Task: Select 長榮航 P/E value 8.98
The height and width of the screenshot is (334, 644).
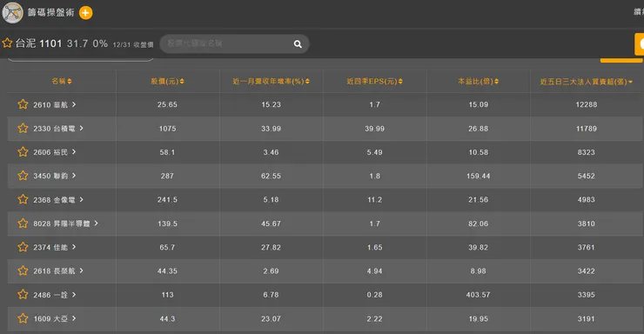Action: [x=479, y=271]
